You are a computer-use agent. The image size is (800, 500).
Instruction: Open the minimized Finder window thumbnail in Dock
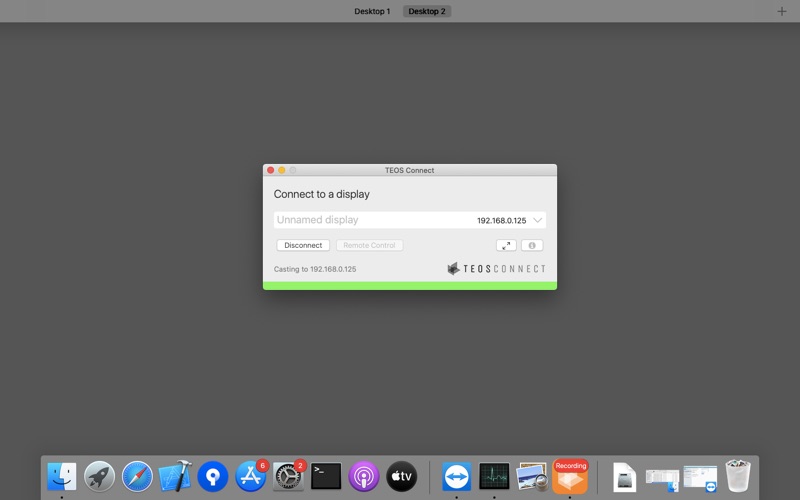662,480
